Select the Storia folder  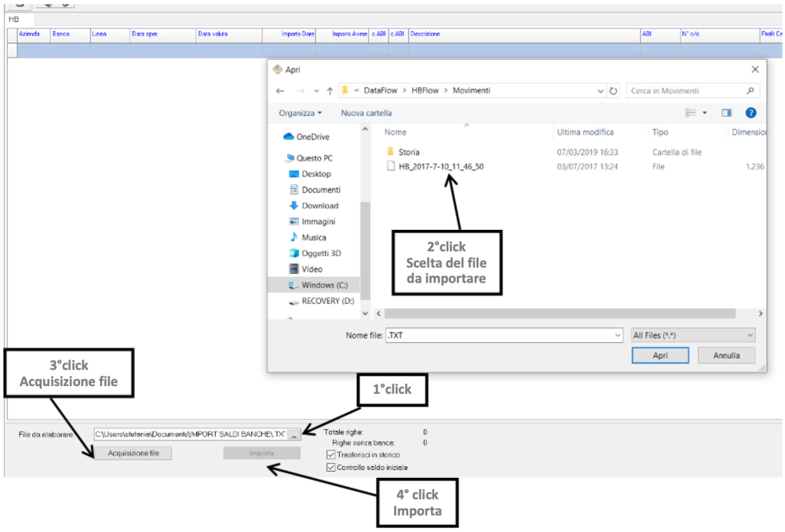tap(409, 152)
